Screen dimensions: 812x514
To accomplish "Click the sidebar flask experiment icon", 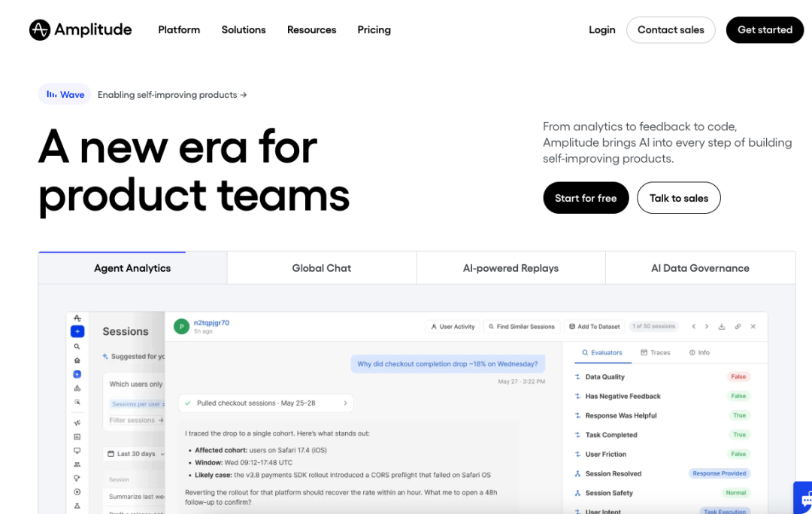I will click(x=77, y=506).
